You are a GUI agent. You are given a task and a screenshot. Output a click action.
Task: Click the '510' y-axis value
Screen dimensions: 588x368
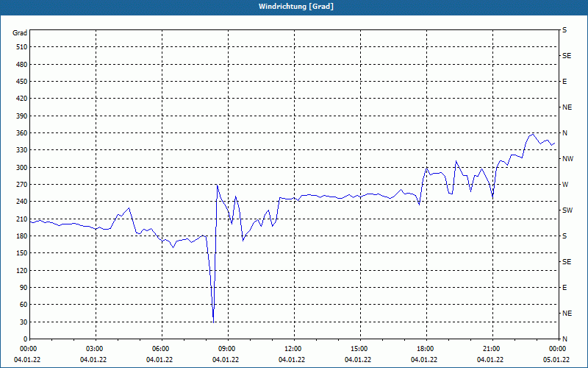pyautogui.click(x=22, y=47)
